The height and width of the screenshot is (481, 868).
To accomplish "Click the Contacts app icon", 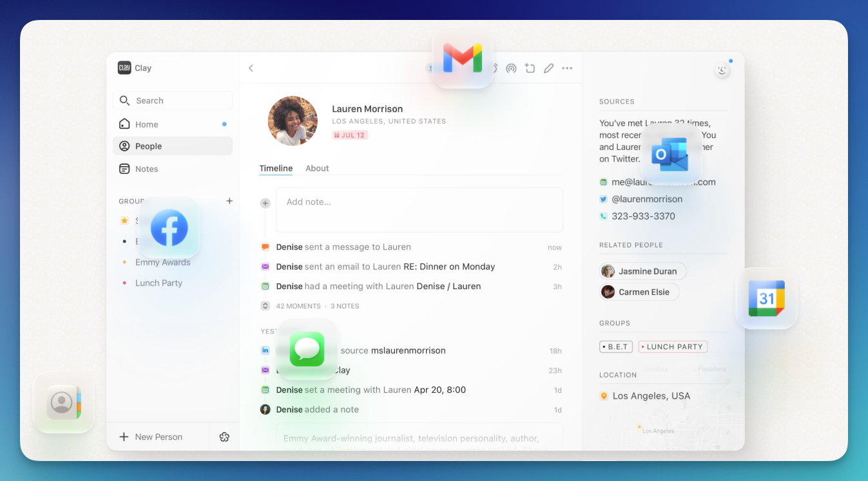I will tap(64, 402).
